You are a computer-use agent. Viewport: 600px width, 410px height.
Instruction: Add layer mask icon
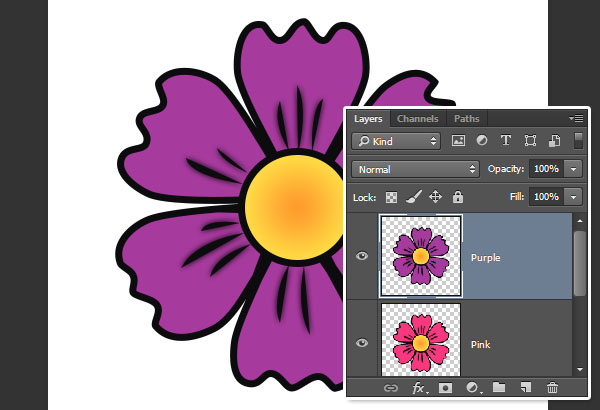pos(445,388)
